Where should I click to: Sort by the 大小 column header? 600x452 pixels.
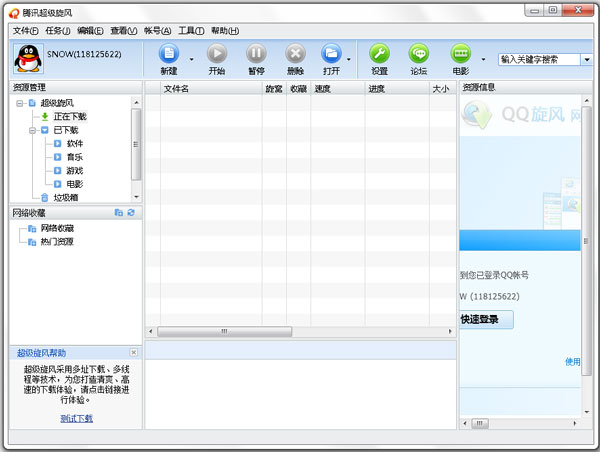pyautogui.click(x=443, y=89)
